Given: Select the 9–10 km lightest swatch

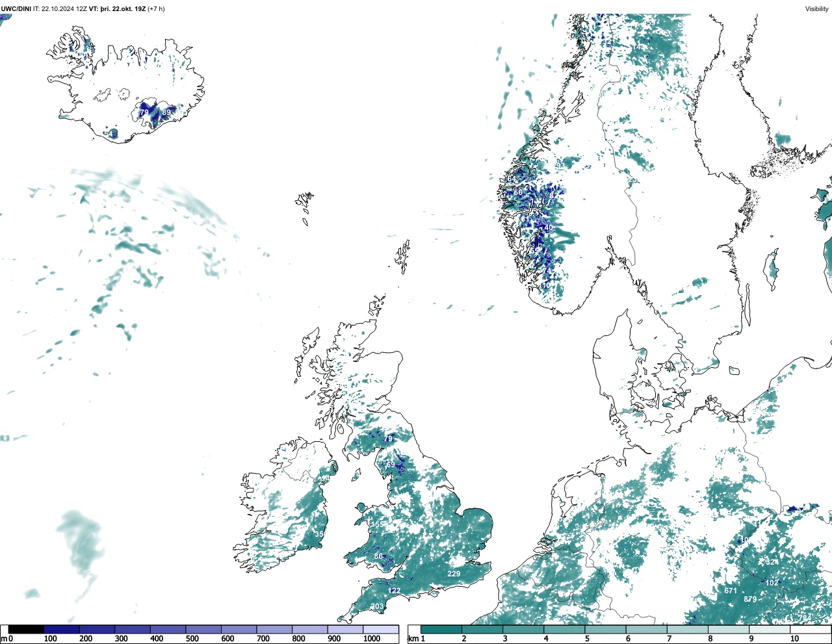Looking at the screenshot, I should [x=770, y=629].
